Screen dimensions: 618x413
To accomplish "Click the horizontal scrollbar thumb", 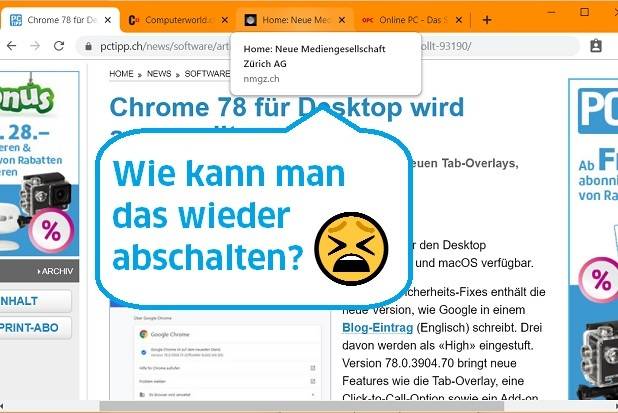I will 301,406.
